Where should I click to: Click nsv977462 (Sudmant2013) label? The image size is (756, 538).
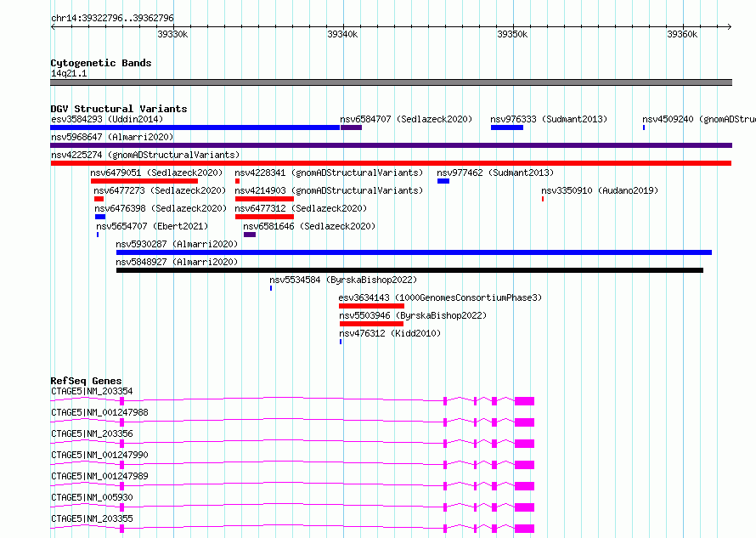495,173
